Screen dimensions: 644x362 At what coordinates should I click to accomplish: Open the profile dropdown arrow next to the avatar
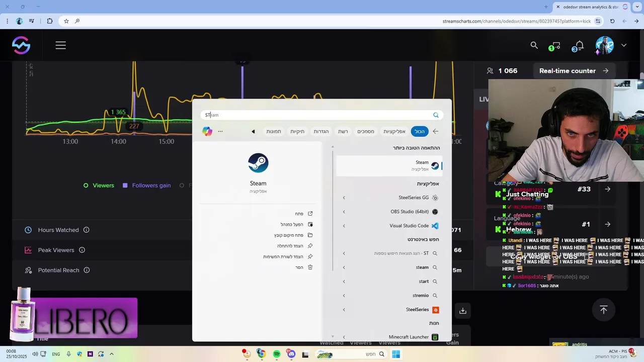[x=624, y=45]
